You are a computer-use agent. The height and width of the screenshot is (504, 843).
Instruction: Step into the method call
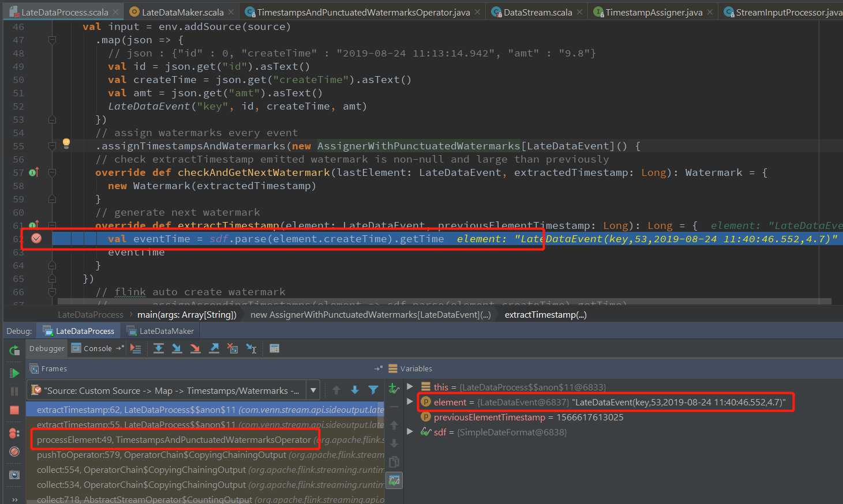[177, 348]
